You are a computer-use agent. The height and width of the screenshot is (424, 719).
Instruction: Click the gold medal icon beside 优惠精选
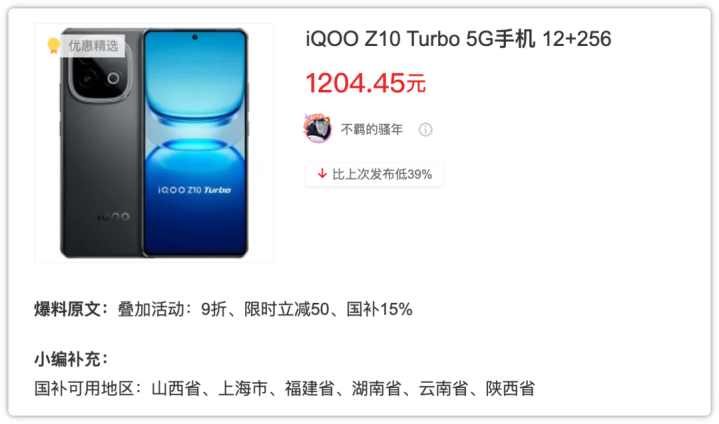click(54, 45)
